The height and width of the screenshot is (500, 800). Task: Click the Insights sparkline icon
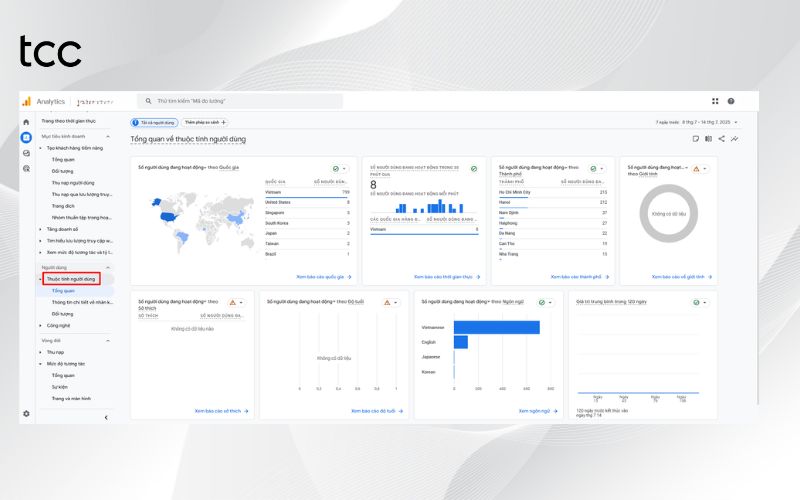(x=734, y=139)
